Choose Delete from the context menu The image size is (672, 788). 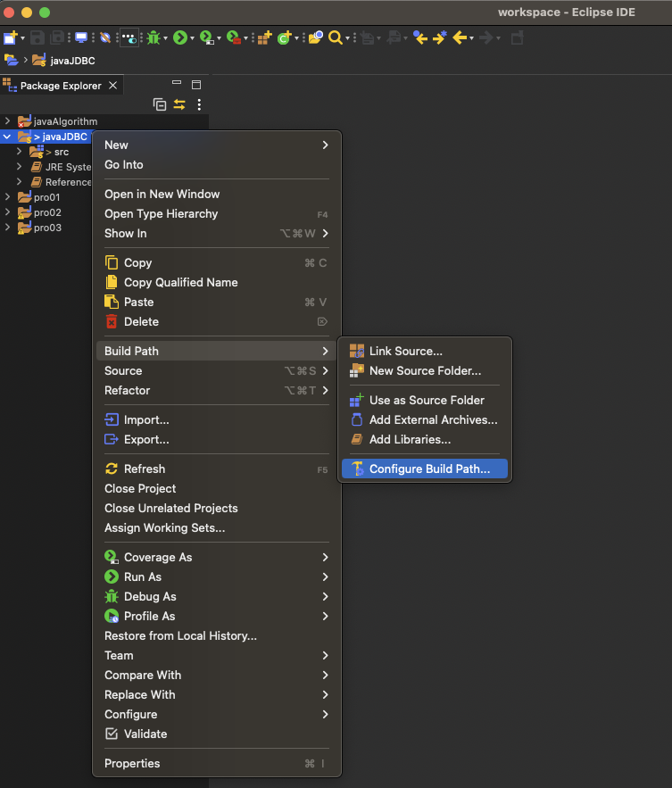(217, 321)
